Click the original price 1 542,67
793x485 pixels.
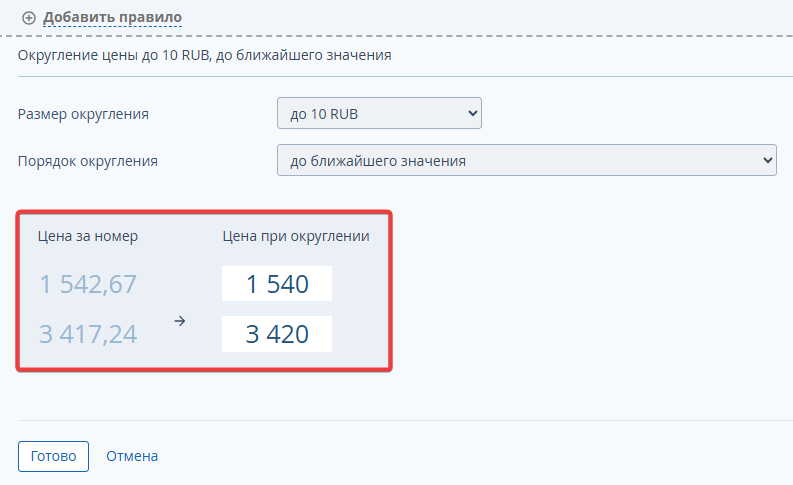click(x=88, y=284)
